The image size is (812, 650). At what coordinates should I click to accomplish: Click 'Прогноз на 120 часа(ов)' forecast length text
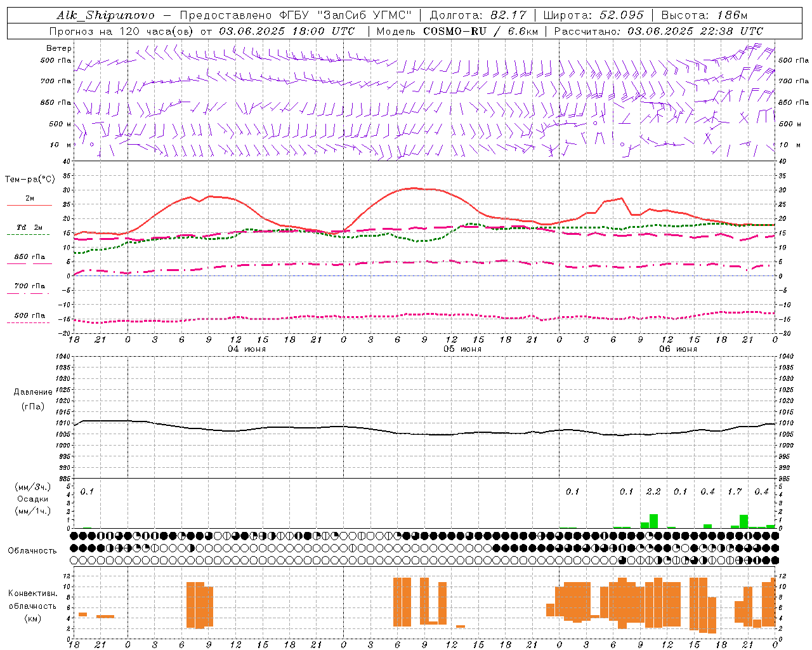pyautogui.click(x=122, y=31)
